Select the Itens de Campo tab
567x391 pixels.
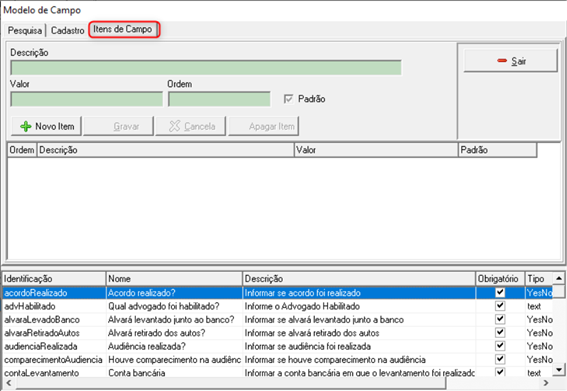123,29
